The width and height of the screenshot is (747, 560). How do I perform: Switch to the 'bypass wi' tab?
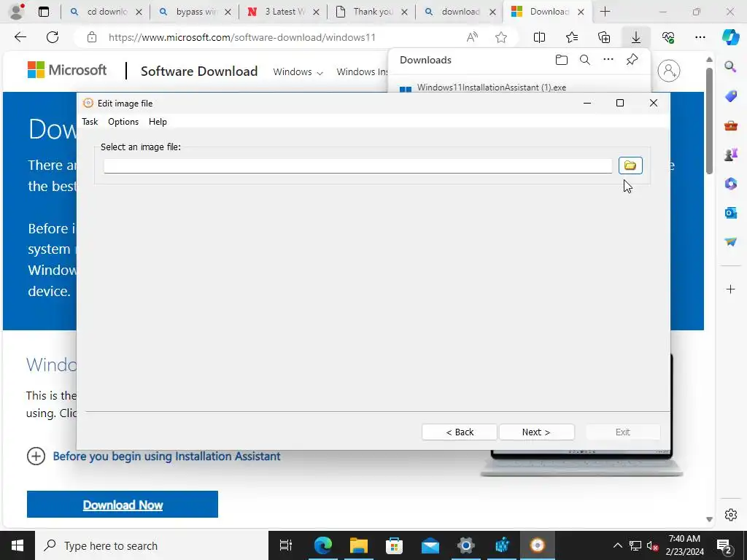196,12
